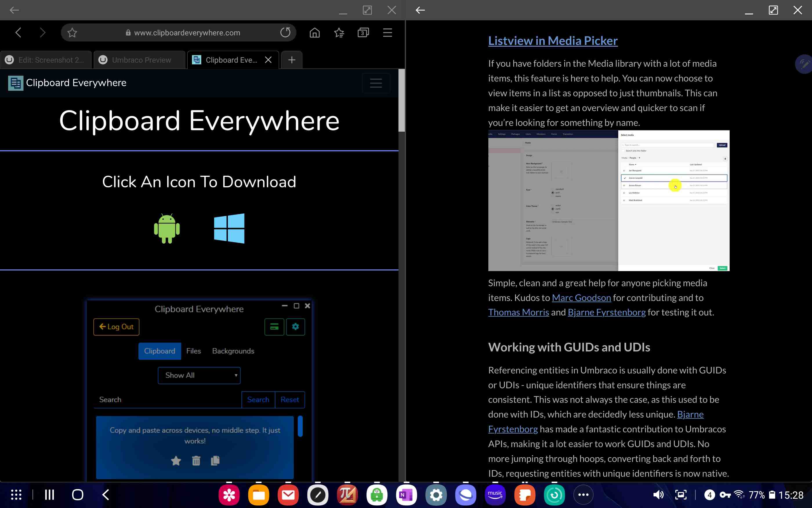Open Listview in Media Picker link

[x=553, y=41]
